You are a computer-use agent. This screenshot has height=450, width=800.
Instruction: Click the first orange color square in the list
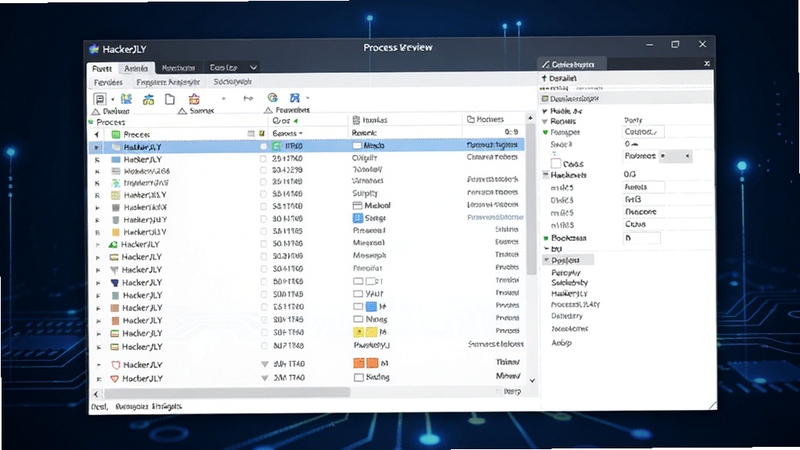pyautogui.click(x=359, y=363)
